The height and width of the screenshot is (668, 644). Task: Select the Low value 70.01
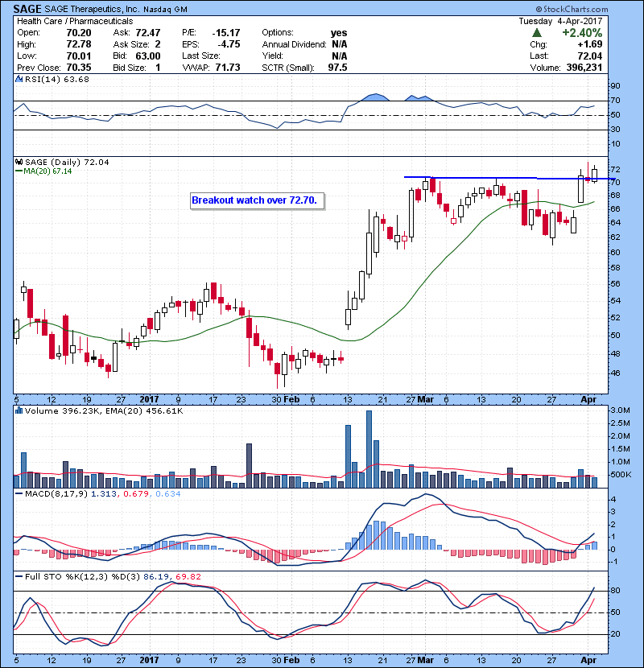[x=79, y=56]
